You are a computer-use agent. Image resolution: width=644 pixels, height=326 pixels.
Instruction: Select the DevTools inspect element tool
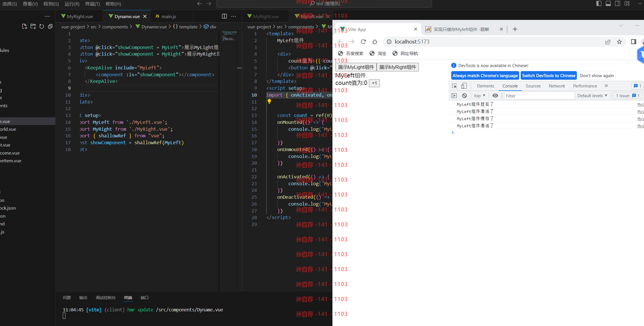[454, 86]
